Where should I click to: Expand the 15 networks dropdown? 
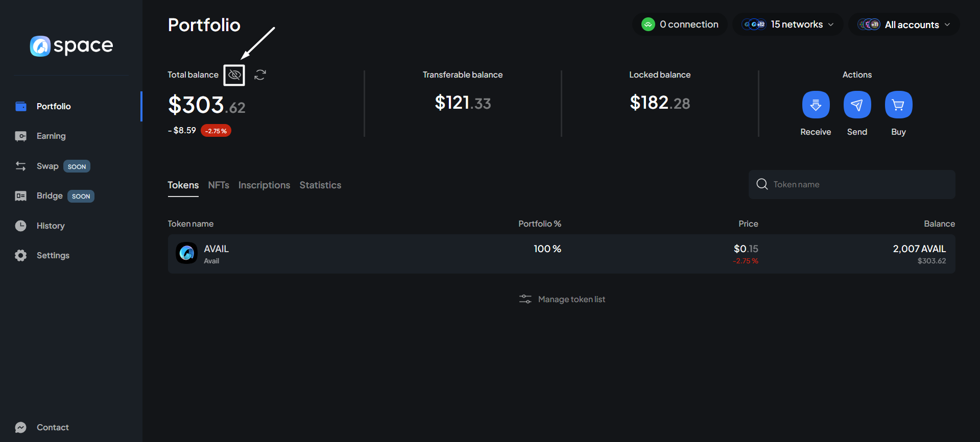pyautogui.click(x=788, y=24)
